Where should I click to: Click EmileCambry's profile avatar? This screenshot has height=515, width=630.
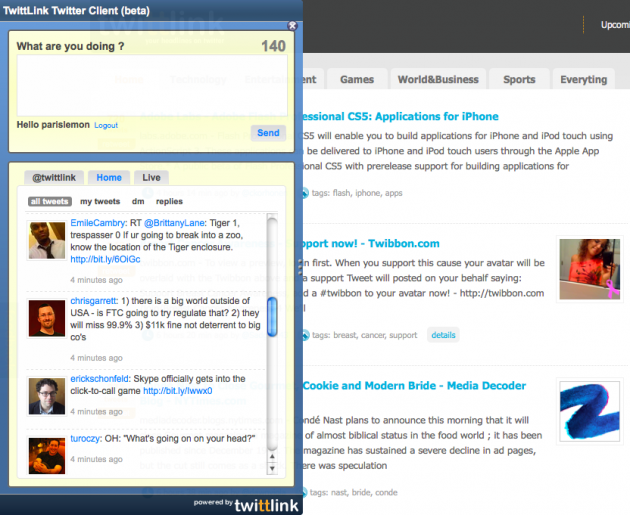pyautogui.click(x=47, y=242)
